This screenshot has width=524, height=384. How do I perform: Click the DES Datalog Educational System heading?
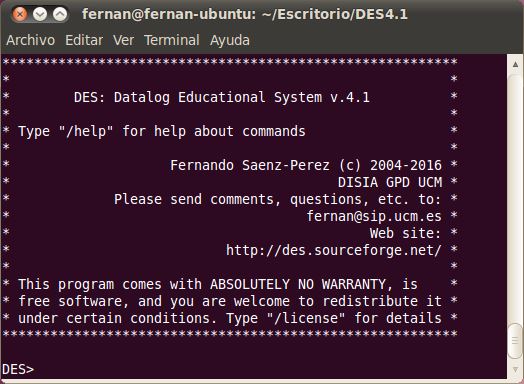pos(222,97)
